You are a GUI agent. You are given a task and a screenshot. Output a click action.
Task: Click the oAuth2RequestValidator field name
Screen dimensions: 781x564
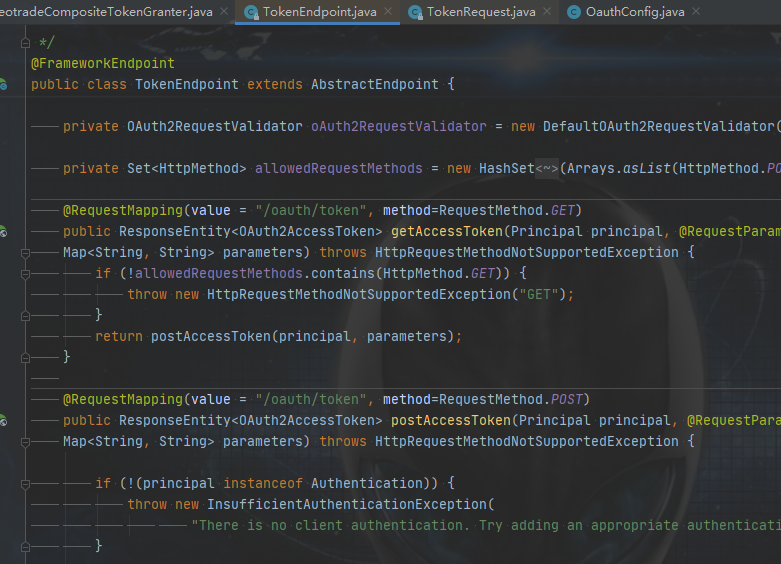pos(398,126)
